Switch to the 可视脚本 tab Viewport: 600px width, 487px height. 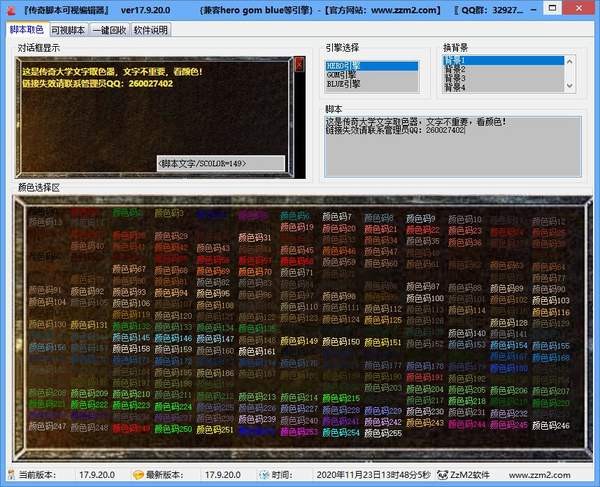(x=68, y=30)
